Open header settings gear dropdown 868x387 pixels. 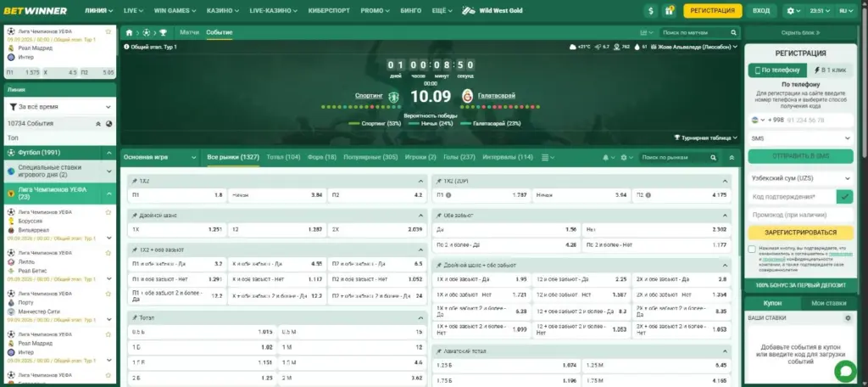(x=793, y=10)
